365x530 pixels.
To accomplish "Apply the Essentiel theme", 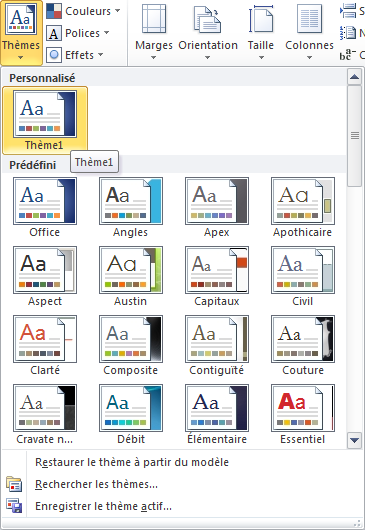I will [x=303, y=414].
